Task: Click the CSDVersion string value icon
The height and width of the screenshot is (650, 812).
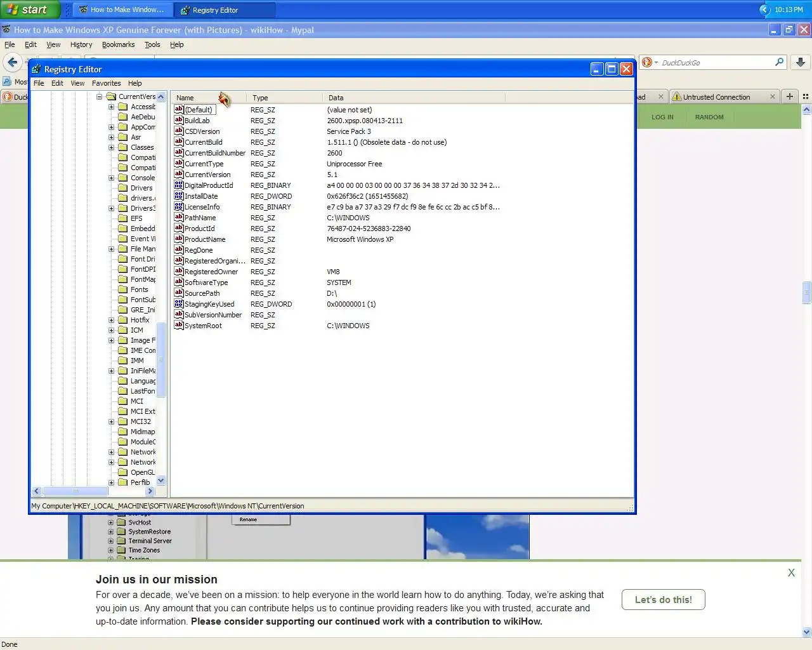Action: [179, 131]
